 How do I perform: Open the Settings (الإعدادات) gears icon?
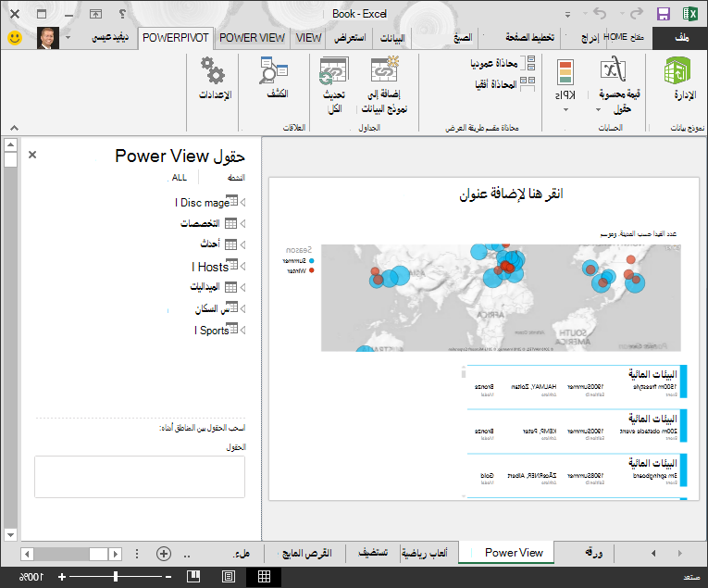click(213, 70)
